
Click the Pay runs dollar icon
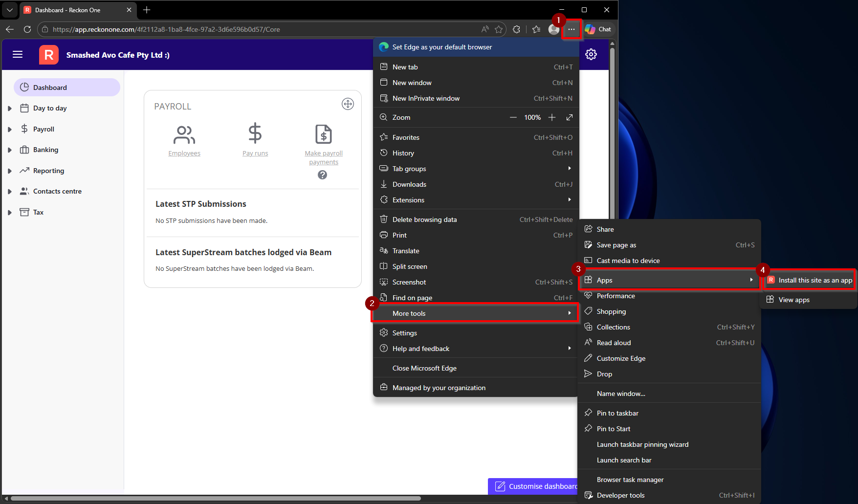point(255,133)
